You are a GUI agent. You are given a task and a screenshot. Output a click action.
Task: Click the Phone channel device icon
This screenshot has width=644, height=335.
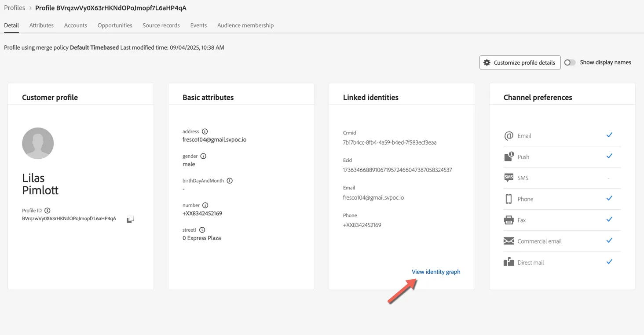[x=509, y=199]
